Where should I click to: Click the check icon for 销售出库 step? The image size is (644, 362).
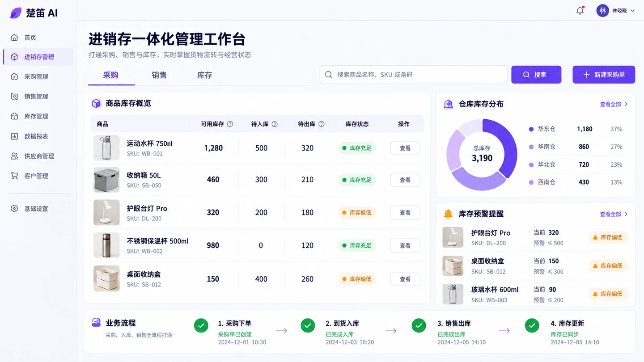pyautogui.click(x=419, y=325)
